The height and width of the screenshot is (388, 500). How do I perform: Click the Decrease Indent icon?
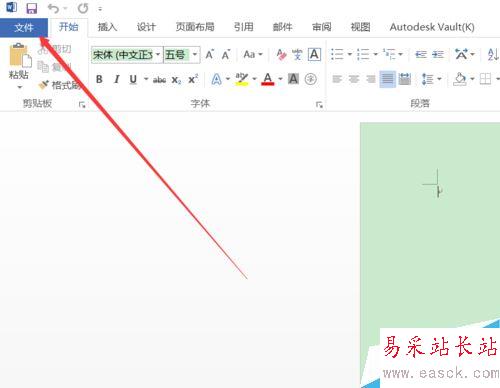click(421, 54)
